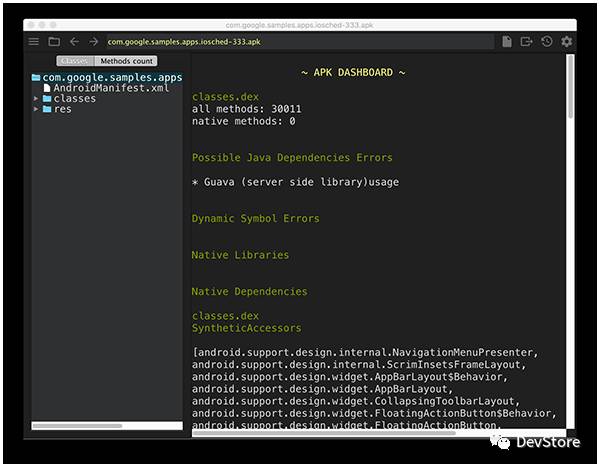600x467 pixels.
Task: Open the settings gear icon
Action: 567,41
